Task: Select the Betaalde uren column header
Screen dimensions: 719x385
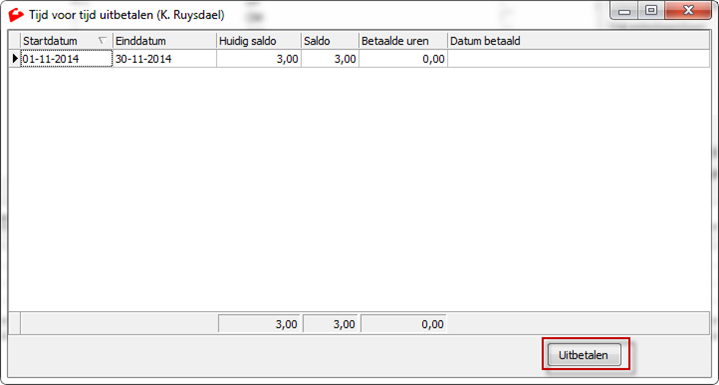Action: [x=403, y=41]
